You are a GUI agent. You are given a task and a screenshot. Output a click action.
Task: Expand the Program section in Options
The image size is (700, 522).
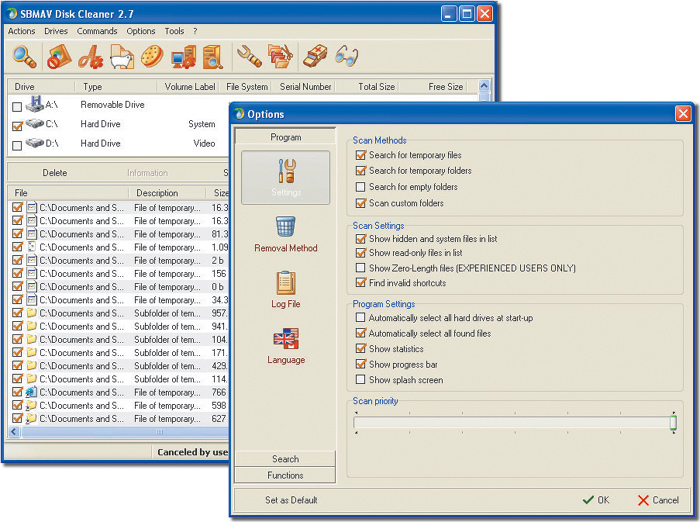(285, 137)
